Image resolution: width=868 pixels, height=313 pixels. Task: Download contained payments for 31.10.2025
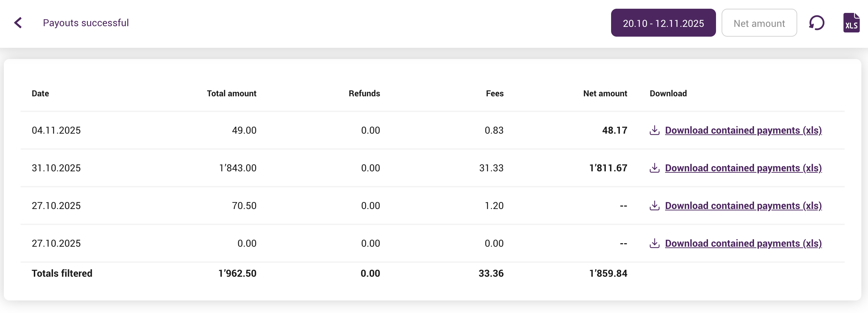pos(743,168)
